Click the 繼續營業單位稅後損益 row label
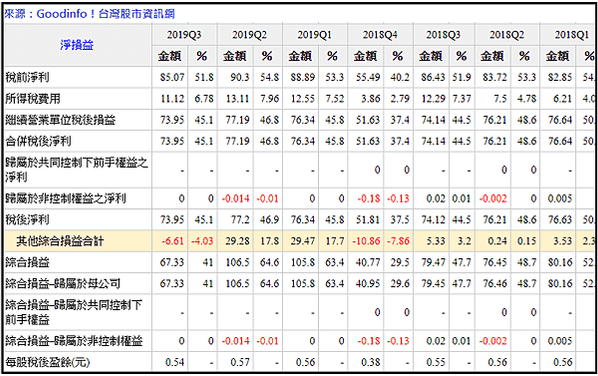598x376 pixels. click(x=60, y=120)
